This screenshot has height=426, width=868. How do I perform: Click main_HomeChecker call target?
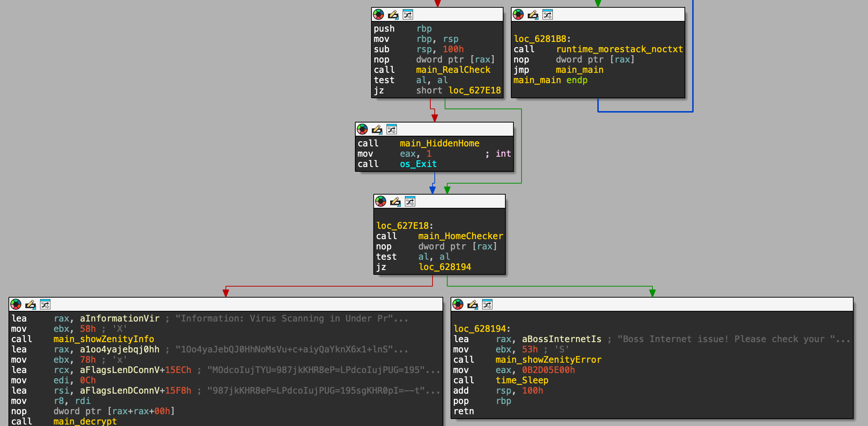pos(460,236)
